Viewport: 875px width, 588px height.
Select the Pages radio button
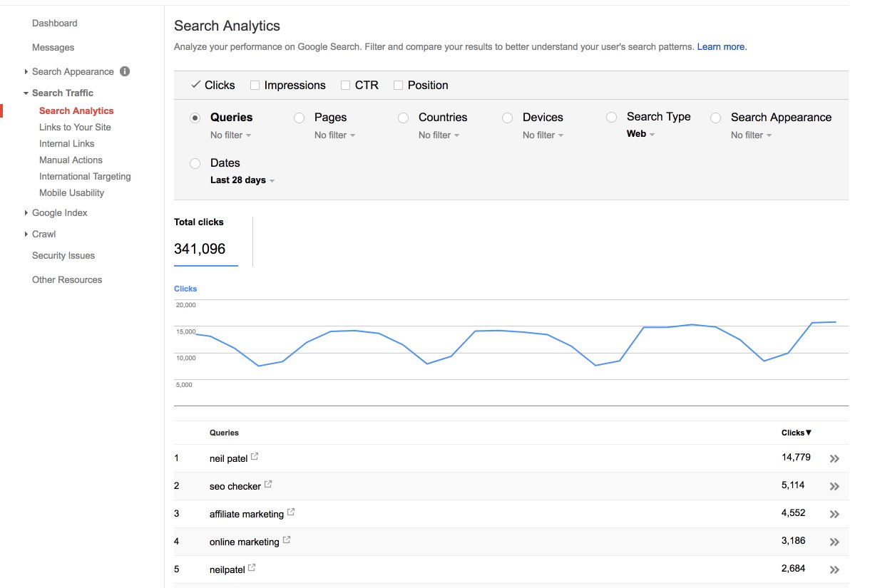pos(299,118)
